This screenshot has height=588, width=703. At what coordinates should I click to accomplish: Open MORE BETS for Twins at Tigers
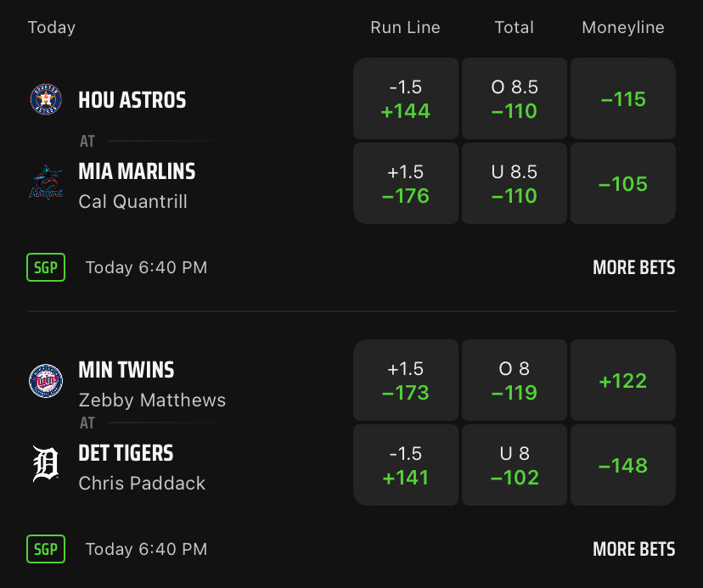[633, 549]
